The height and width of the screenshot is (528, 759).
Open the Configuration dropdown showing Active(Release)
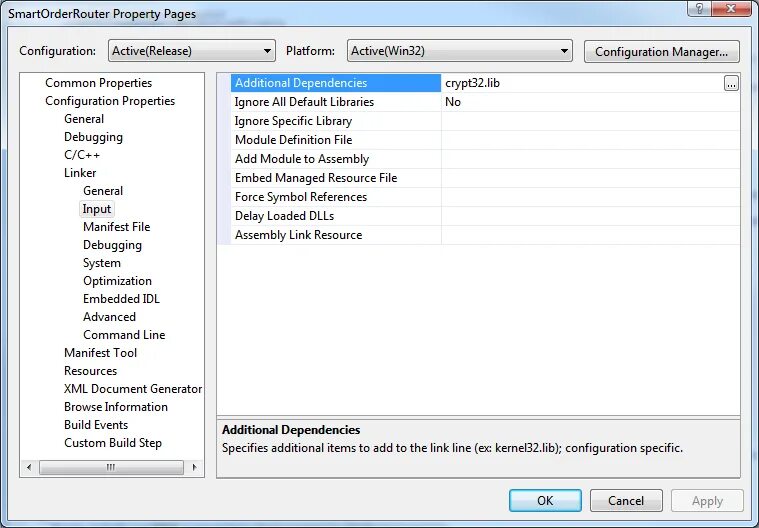[192, 51]
